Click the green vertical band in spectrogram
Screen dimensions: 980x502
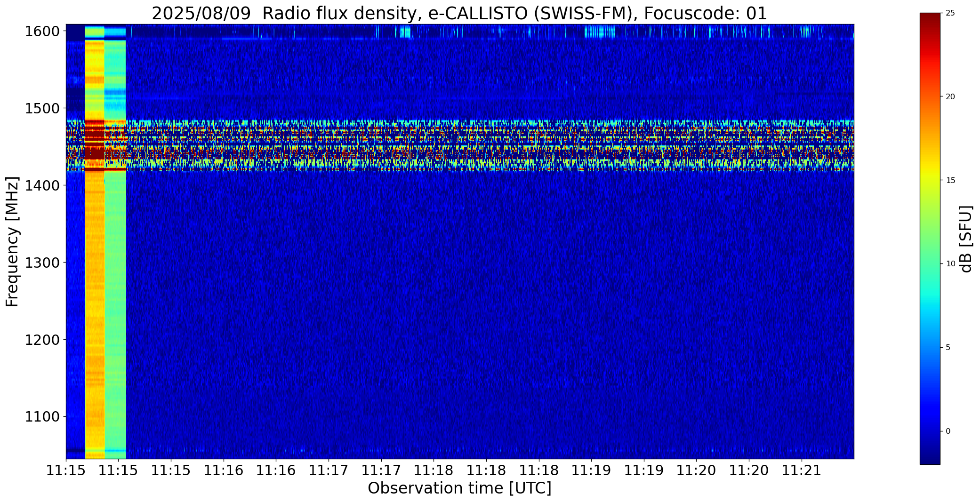coord(115,242)
